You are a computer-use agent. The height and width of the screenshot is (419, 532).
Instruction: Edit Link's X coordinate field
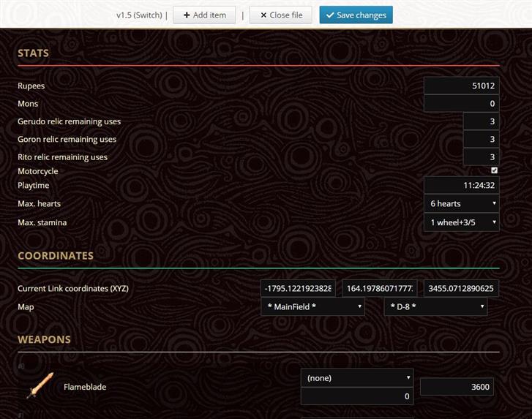(299, 289)
